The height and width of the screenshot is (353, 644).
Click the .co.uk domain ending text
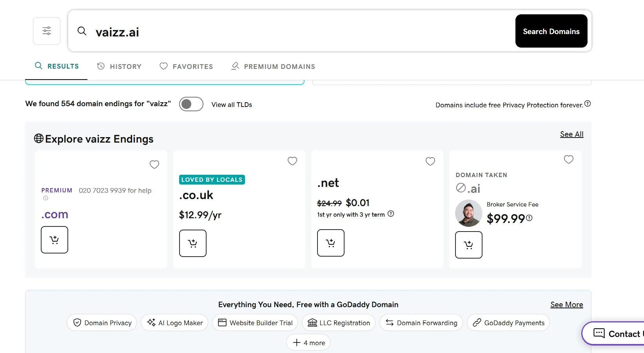coord(196,195)
